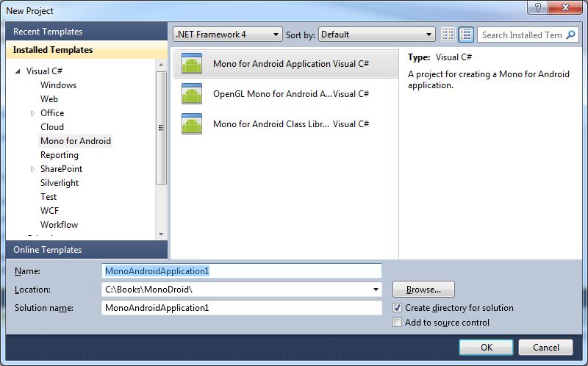Select OpenGL Mono for Android A... template row
This screenshot has width=588, height=366.
[x=286, y=94]
